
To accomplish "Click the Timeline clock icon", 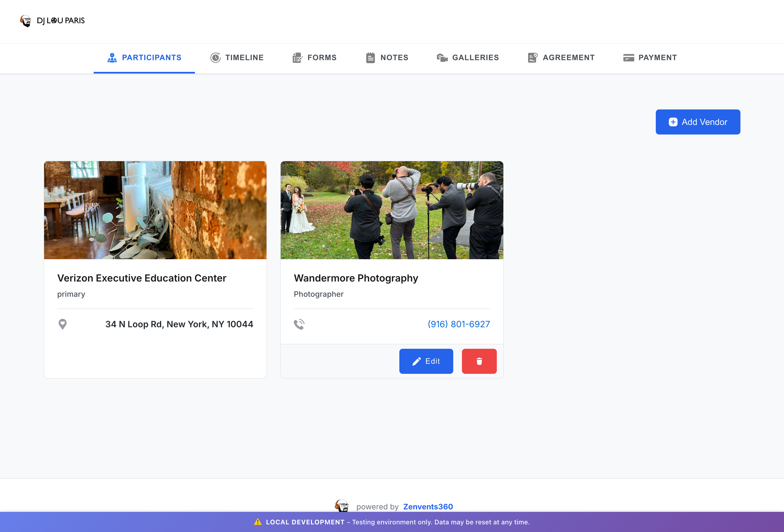I will coord(216,58).
